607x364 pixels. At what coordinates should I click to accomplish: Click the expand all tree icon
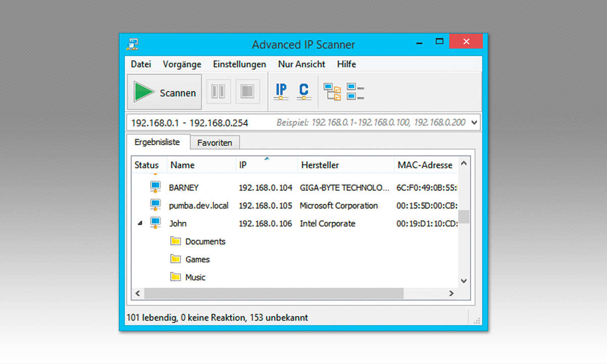click(332, 92)
